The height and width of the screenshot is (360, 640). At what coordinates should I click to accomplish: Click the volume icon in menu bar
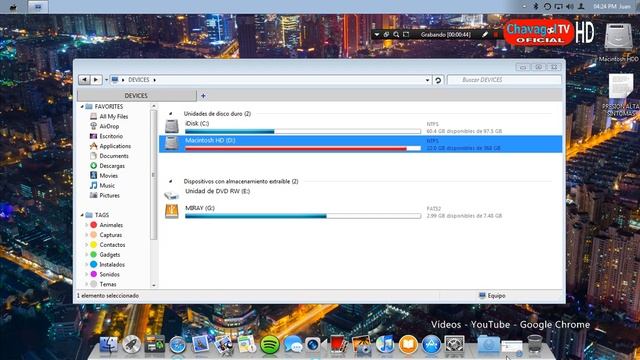click(570, 7)
